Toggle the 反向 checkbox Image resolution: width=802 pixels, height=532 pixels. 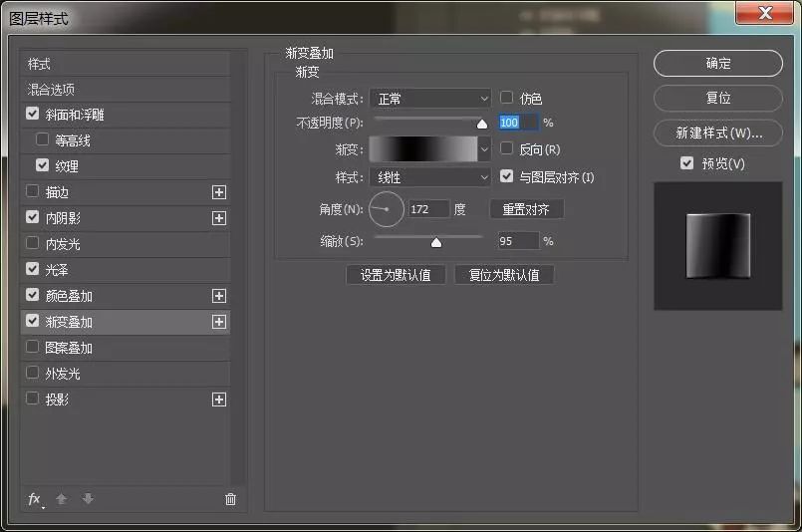tap(507, 149)
